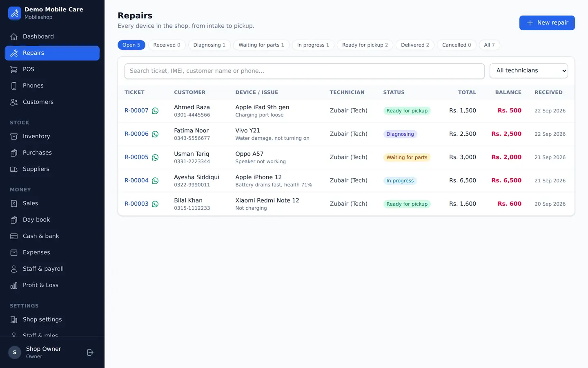Image resolution: width=588 pixels, height=368 pixels.
Task: Click the logout icon beside Shop Owner
Action: point(90,352)
